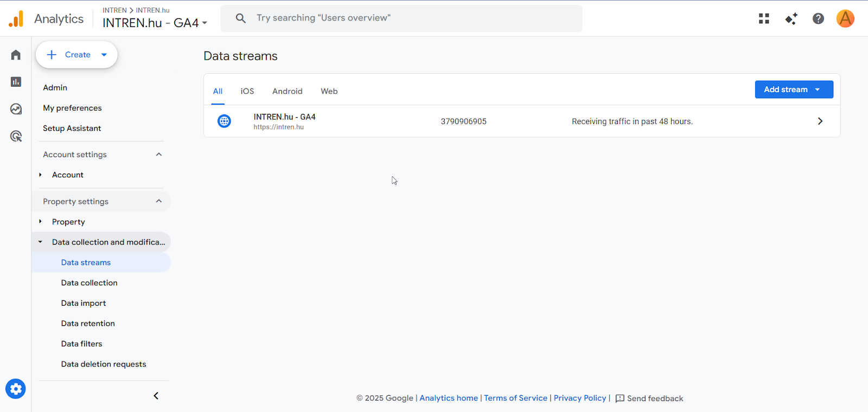Open the Home icon in left rail

point(16,55)
